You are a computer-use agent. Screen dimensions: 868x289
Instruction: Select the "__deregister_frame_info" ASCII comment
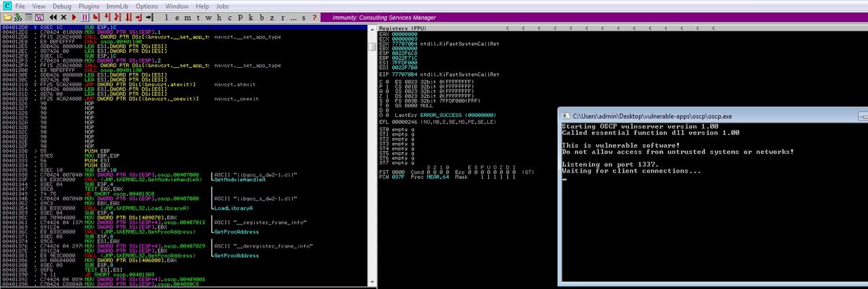tap(264, 246)
